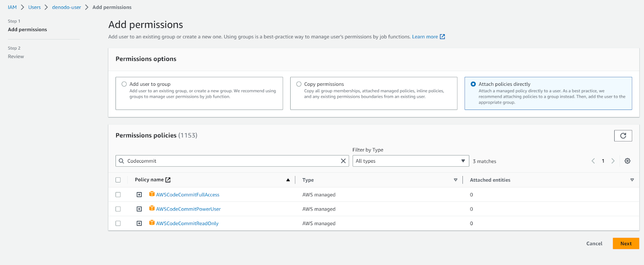This screenshot has width=644, height=265.
Task: Select the Add user to group radio option
Action: [124, 84]
